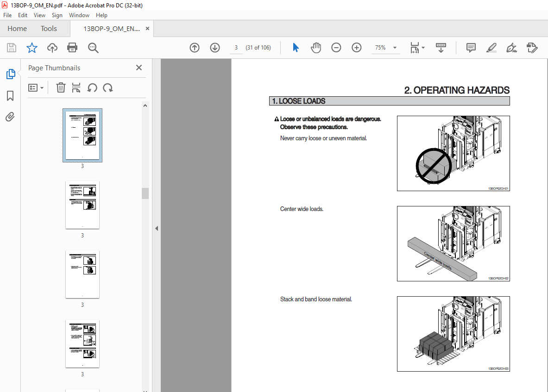Select the second page thumbnail
Screen dimensions: 548x392
point(82,205)
